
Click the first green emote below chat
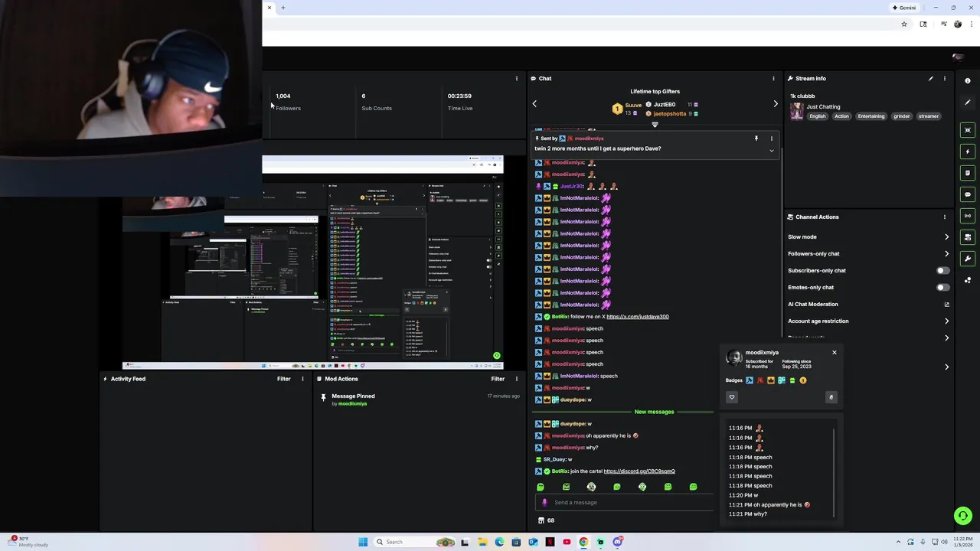pyautogui.click(x=541, y=487)
